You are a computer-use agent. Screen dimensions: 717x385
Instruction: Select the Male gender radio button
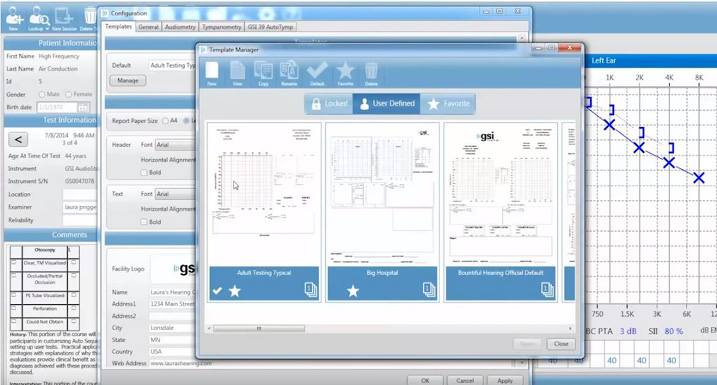(x=42, y=94)
